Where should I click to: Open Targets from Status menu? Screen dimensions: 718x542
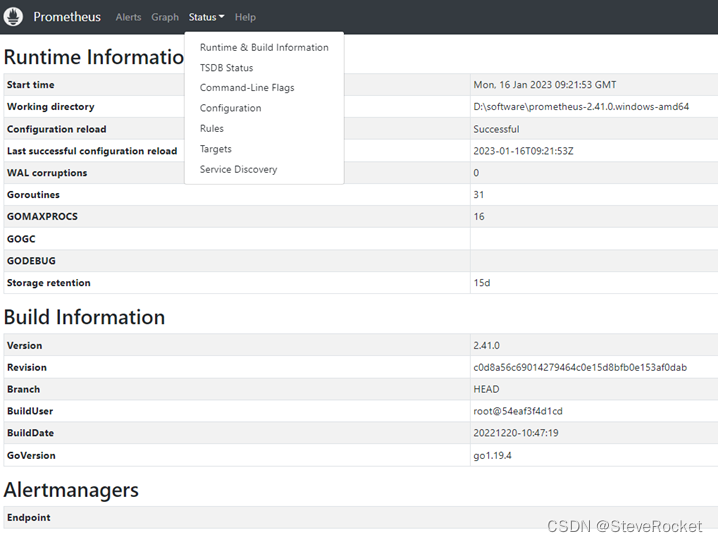[216, 149]
